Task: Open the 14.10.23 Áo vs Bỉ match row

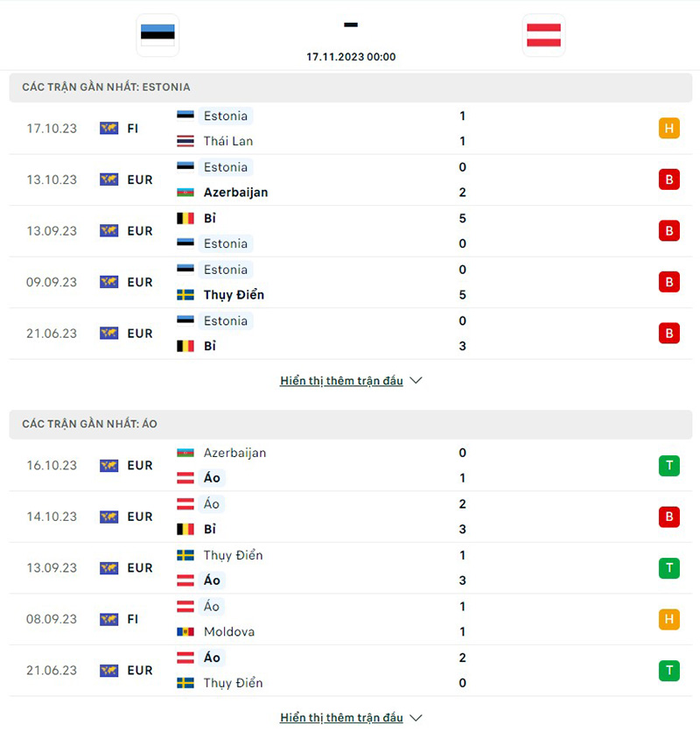Action: click(350, 517)
